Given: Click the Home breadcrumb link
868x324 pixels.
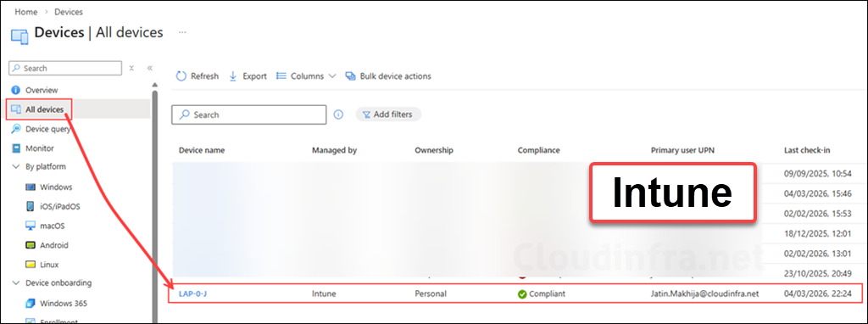Looking at the screenshot, I should (25, 12).
